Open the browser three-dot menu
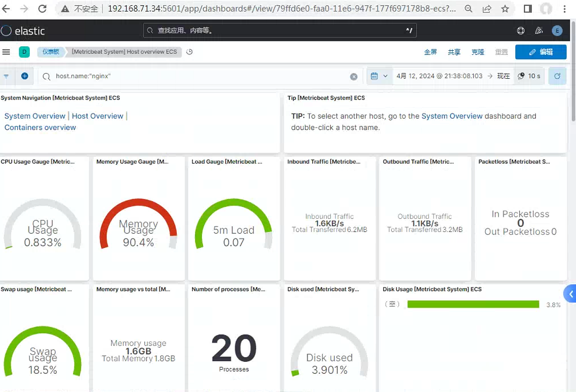 click(x=565, y=9)
